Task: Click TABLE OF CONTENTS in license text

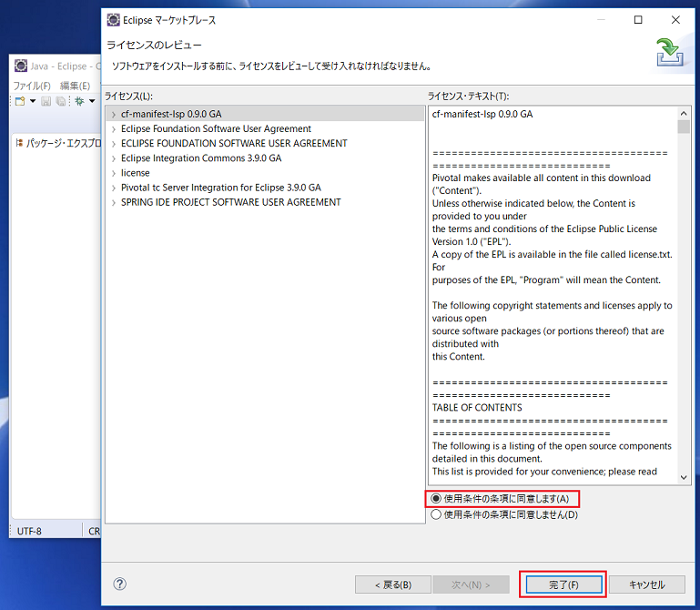Action: (477, 408)
